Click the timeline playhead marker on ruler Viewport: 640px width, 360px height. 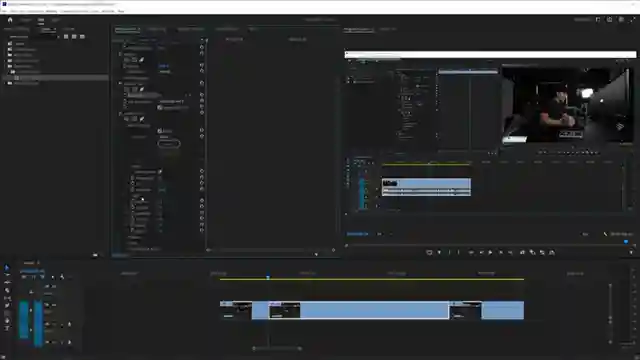[x=268, y=277]
